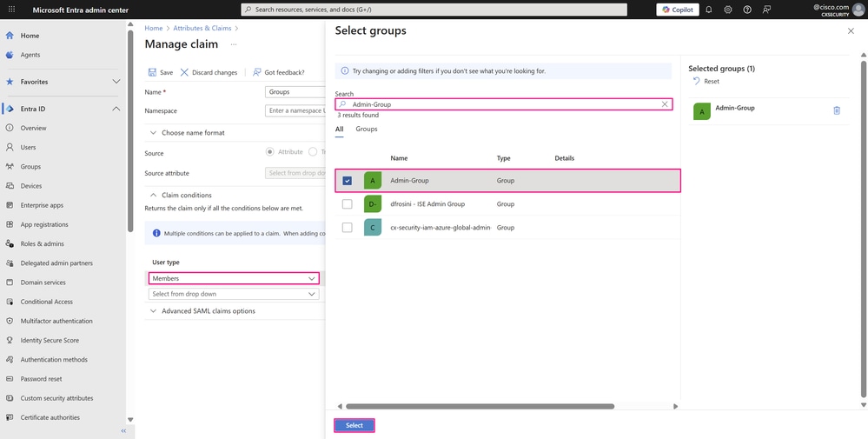
Task: Open Devices in the sidebar
Action: (31, 186)
